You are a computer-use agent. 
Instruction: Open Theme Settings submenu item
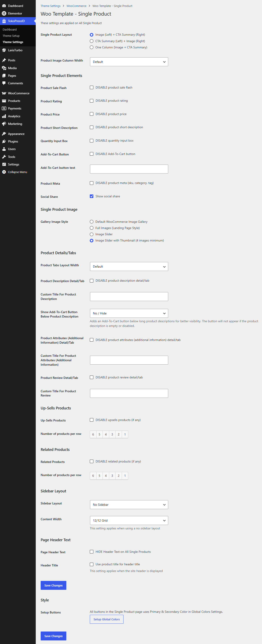(x=13, y=42)
